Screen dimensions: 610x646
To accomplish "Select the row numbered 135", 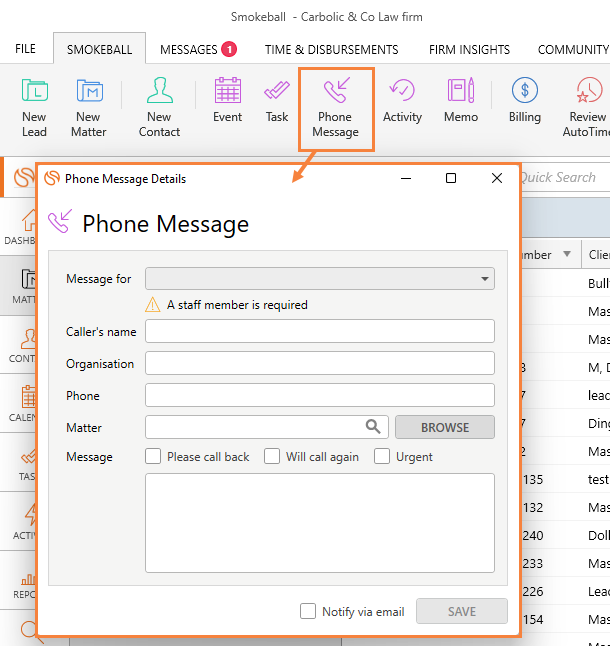I will pos(566,479).
